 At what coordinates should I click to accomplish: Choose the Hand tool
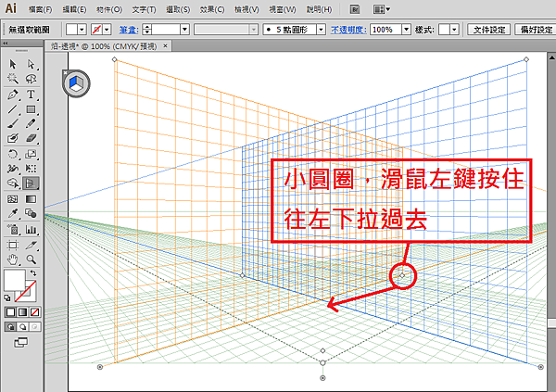[x=13, y=259]
